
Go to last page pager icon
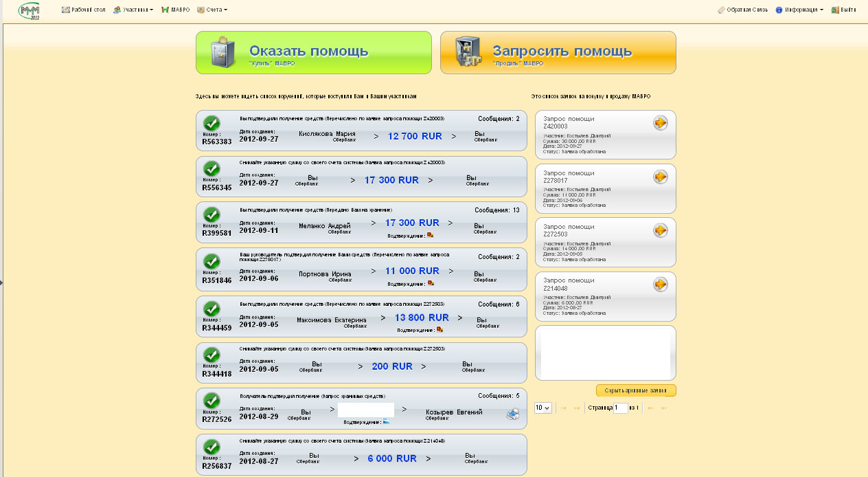coord(663,408)
